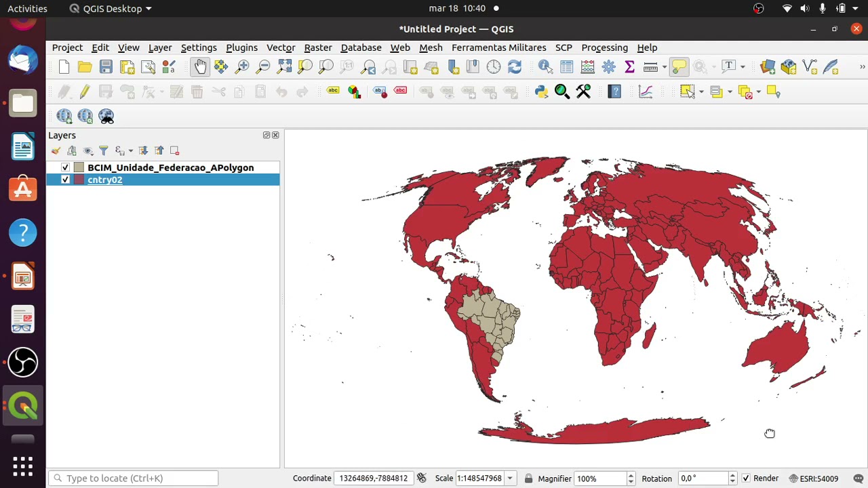Click the Coordinate value field

373,479
